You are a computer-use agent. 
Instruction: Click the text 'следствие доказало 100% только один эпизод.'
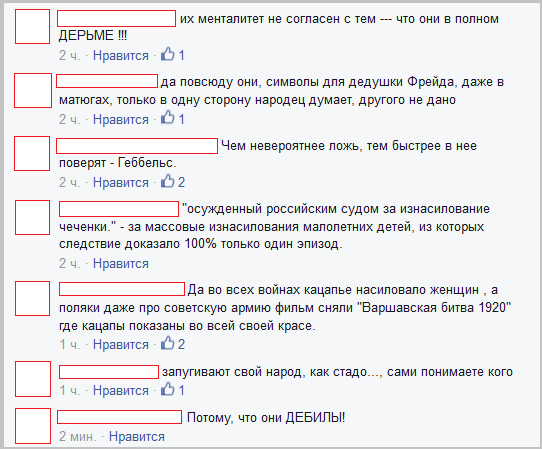click(200, 244)
